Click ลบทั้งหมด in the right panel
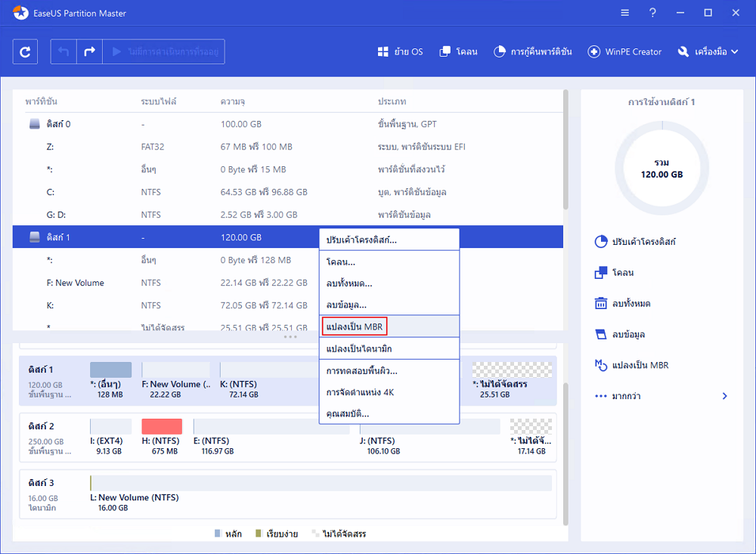 pyautogui.click(x=622, y=303)
